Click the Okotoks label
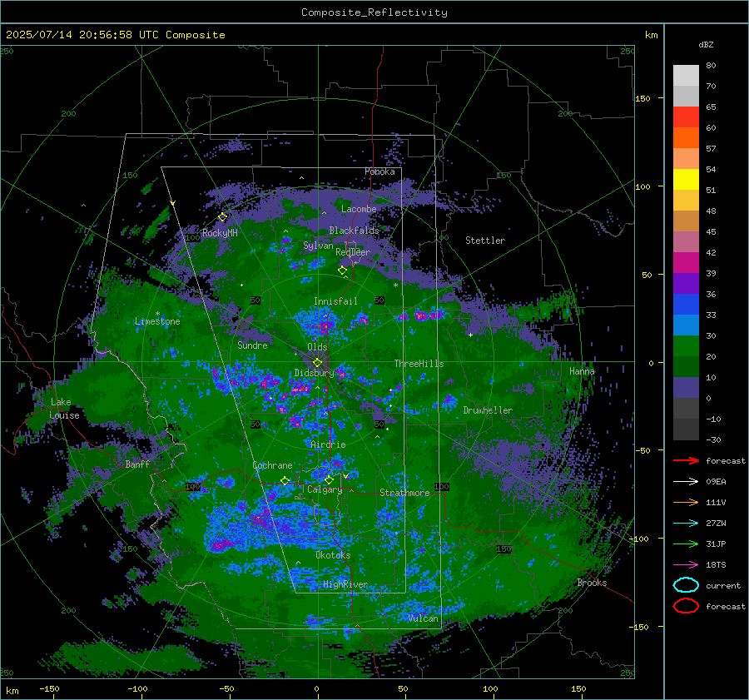The image size is (749, 700). click(x=333, y=555)
